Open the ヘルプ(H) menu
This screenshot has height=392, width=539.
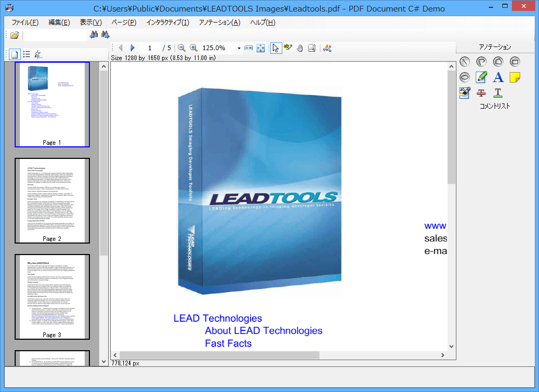click(262, 22)
